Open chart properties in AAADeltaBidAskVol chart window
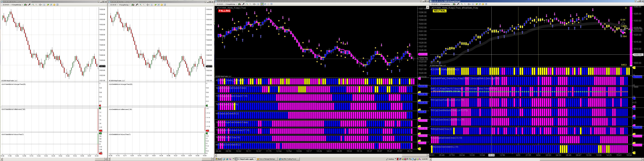The image size is (644, 161). point(165,5)
